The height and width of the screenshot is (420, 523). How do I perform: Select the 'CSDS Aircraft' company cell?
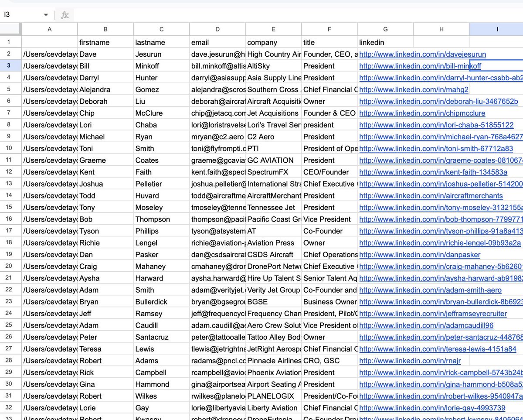click(x=273, y=254)
